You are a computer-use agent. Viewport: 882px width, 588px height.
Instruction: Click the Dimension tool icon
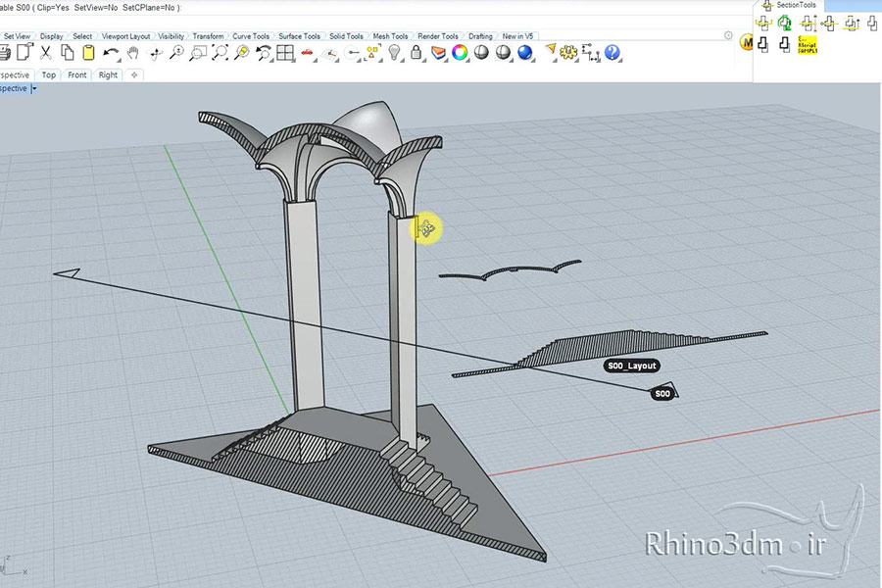point(590,53)
